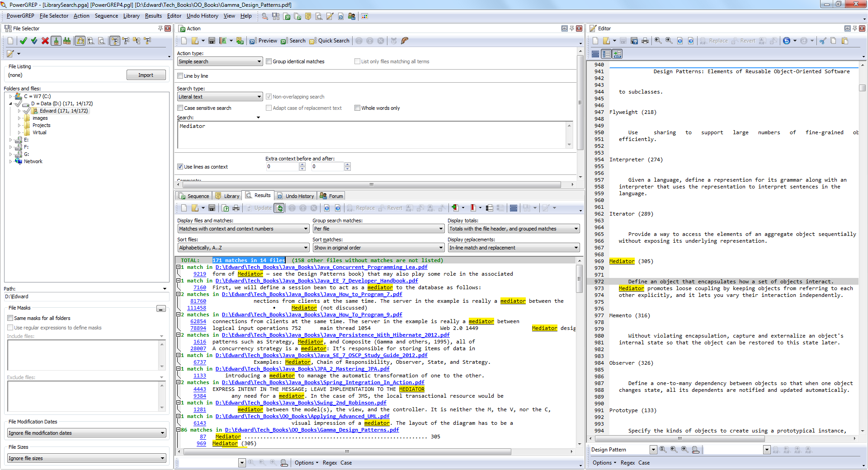The height and width of the screenshot is (470, 868).
Task: Click the Import button
Action: coord(146,75)
